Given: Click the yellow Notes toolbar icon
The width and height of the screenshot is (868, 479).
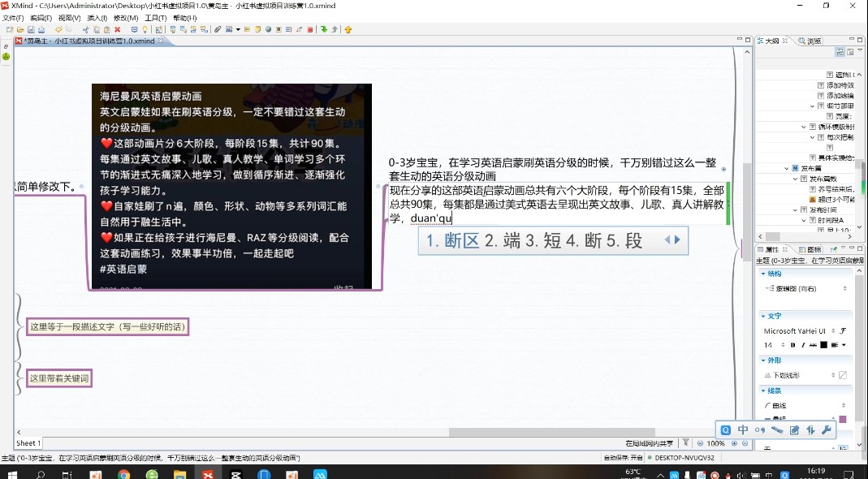Looking at the screenshot, I should [x=257, y=30].
